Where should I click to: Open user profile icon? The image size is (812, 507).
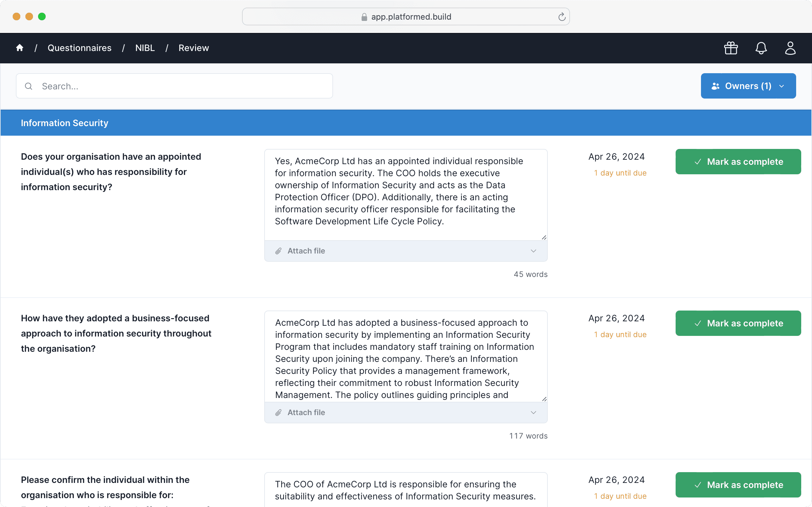(790, 48)
